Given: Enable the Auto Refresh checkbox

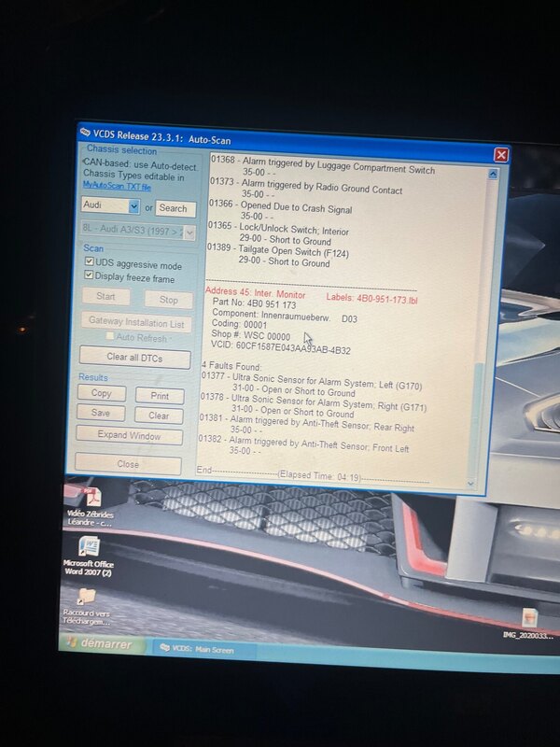Looking at the screenshot, I should pyautogui.click(x=110, y=337).
